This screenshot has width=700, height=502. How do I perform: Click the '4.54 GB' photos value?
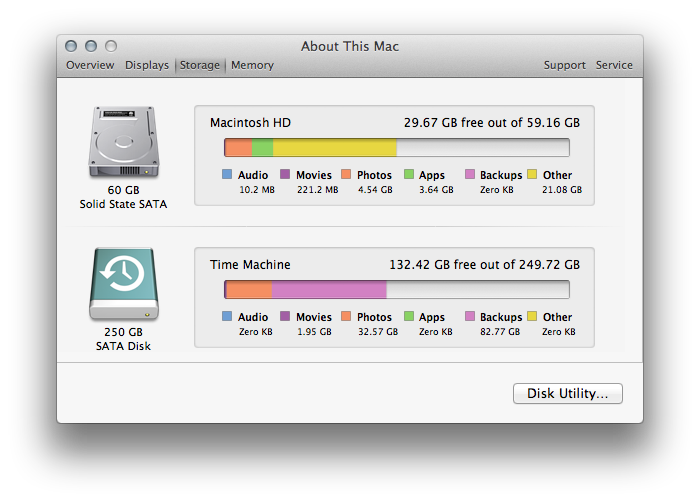[x=375, y=190]
